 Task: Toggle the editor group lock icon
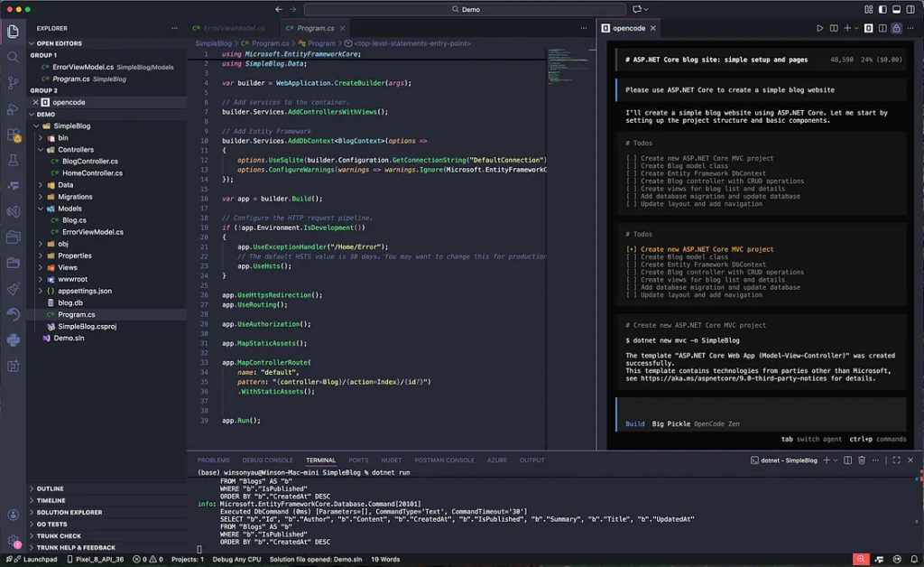pyautogui.click(x=896, y=28)
